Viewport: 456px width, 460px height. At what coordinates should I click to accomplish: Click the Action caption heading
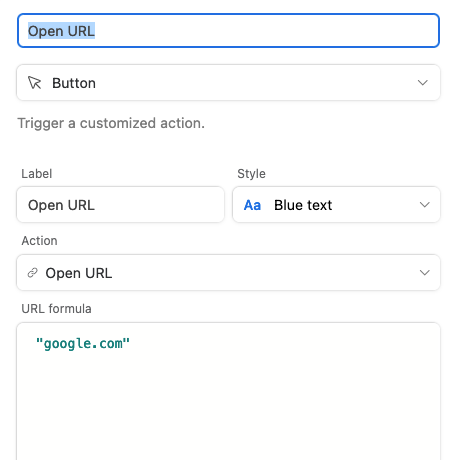39,241
